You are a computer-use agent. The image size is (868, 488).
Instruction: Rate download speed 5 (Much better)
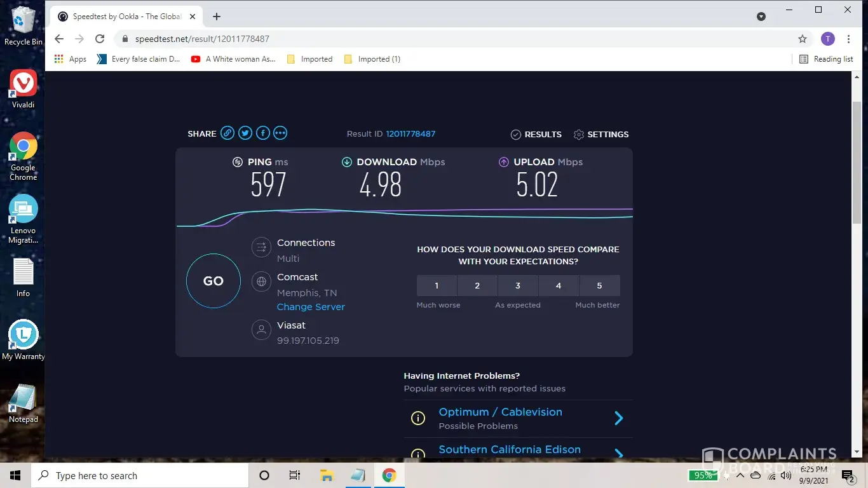click(599, 286)
